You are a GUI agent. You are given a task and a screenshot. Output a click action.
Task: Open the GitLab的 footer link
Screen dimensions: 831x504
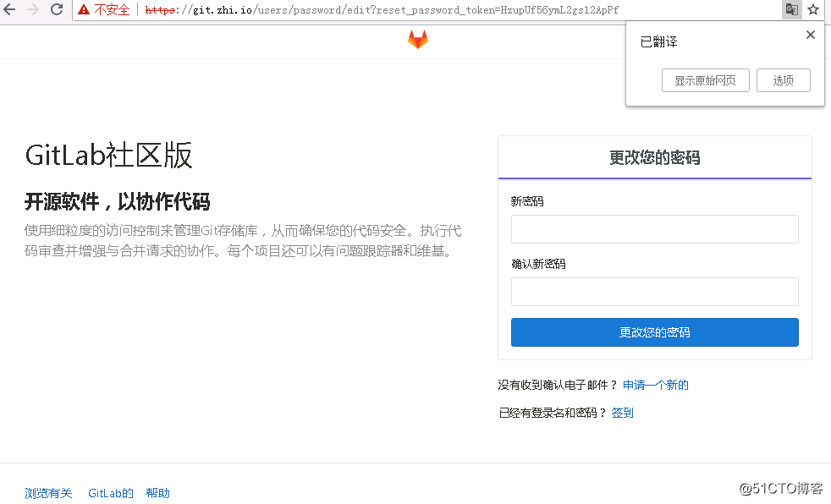pyautogui.click(x=111, y=493)
